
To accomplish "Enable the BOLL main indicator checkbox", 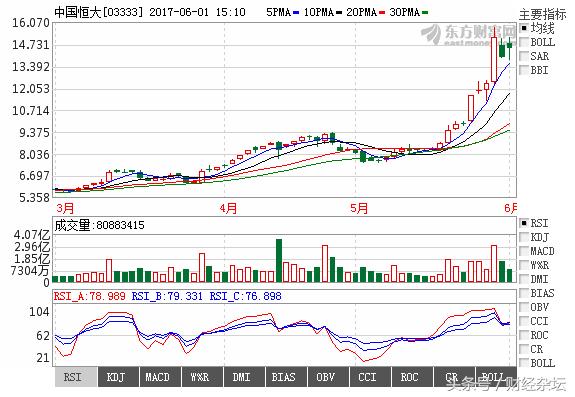I will [x=524, y=42].
